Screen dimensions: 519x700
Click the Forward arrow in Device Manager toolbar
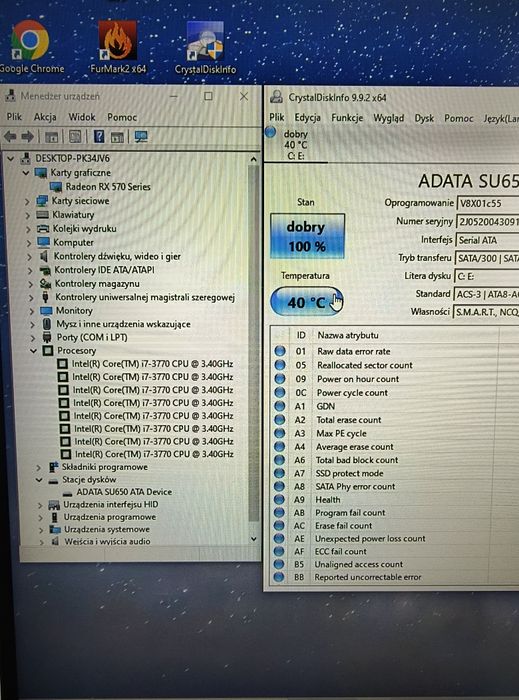pyautogui.click(x=27, y=136)
